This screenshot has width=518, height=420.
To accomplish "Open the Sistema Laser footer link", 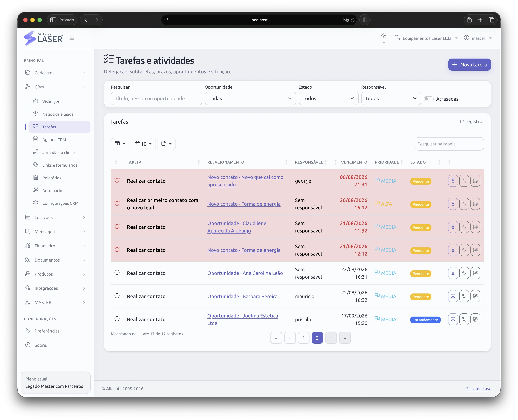I will pos(479,389).
